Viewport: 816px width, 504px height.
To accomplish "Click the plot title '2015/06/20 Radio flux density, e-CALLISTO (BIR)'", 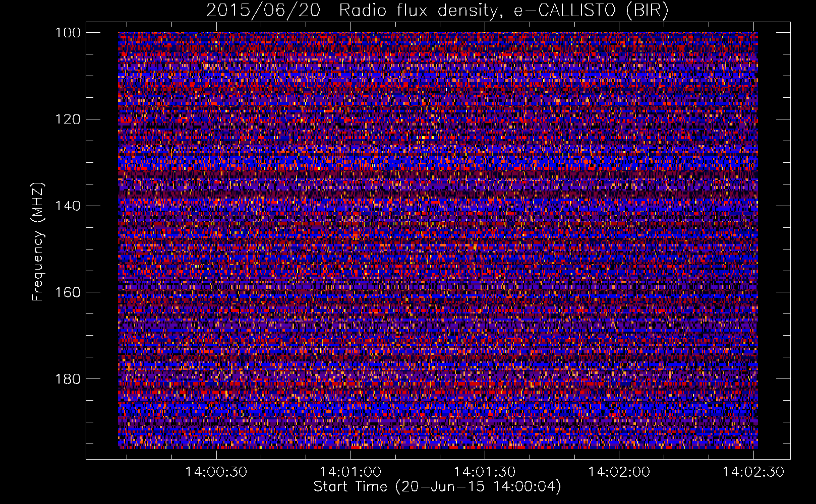I will tap(437, 11).
